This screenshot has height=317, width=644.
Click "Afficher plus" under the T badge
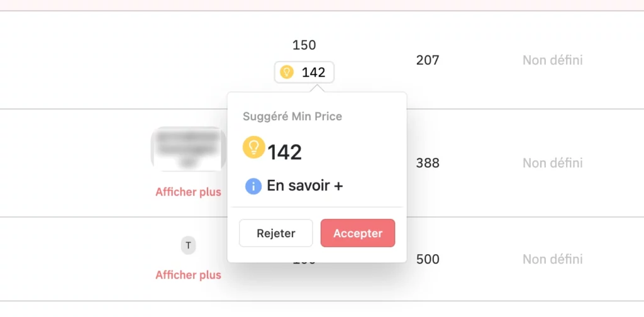click(x=188, y=275)
